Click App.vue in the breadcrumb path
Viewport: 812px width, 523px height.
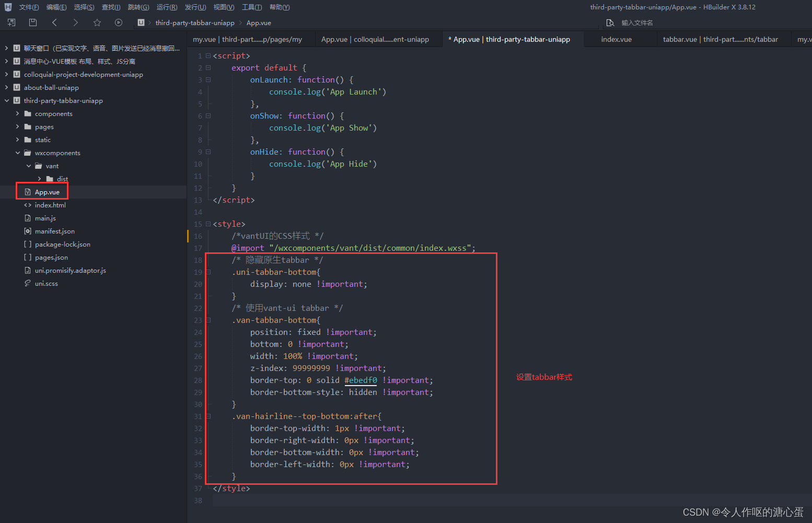click(x=259, y=22)
